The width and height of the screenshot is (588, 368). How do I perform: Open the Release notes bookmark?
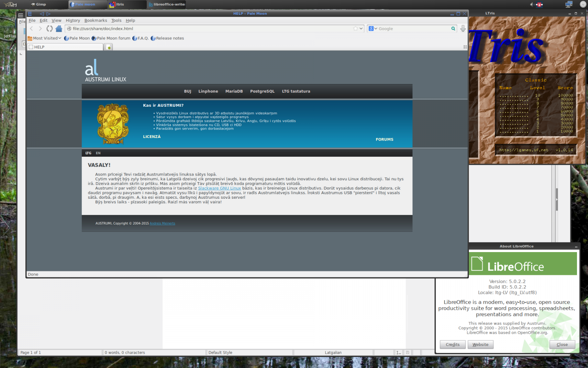coord(167,38)
